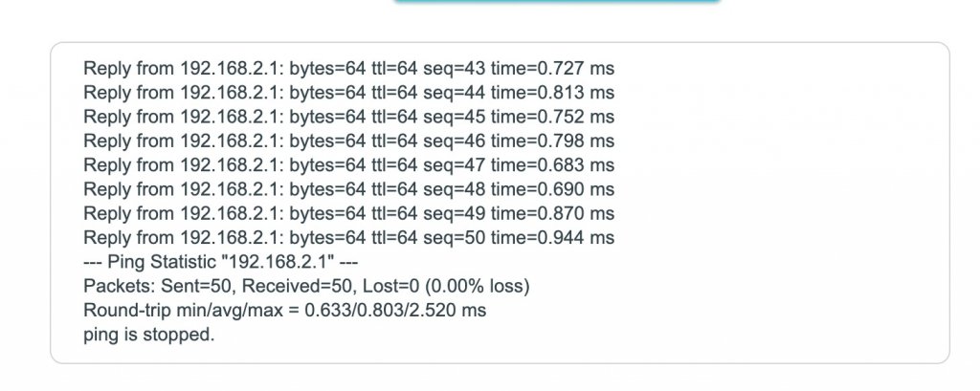Click the reply line with seq=50

348,236
